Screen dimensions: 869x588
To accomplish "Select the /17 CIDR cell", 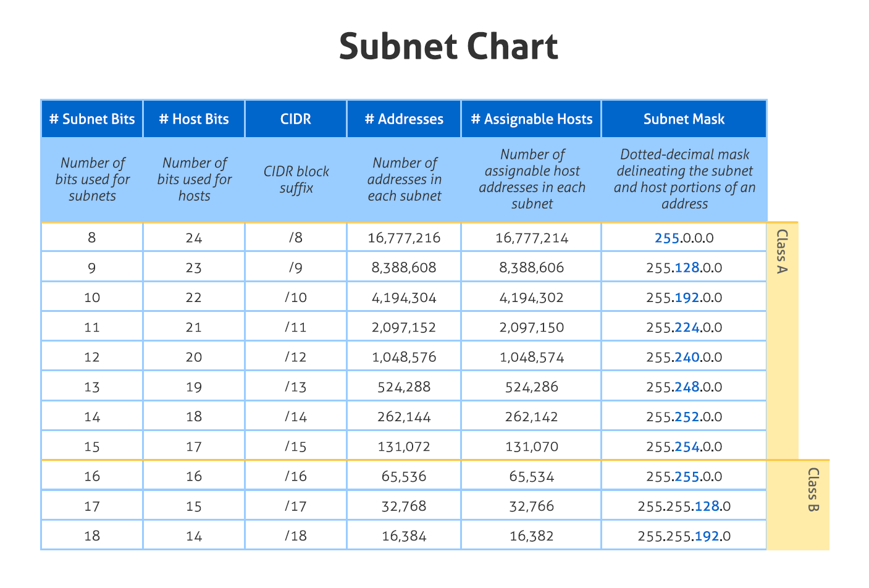I will (296, 506).
